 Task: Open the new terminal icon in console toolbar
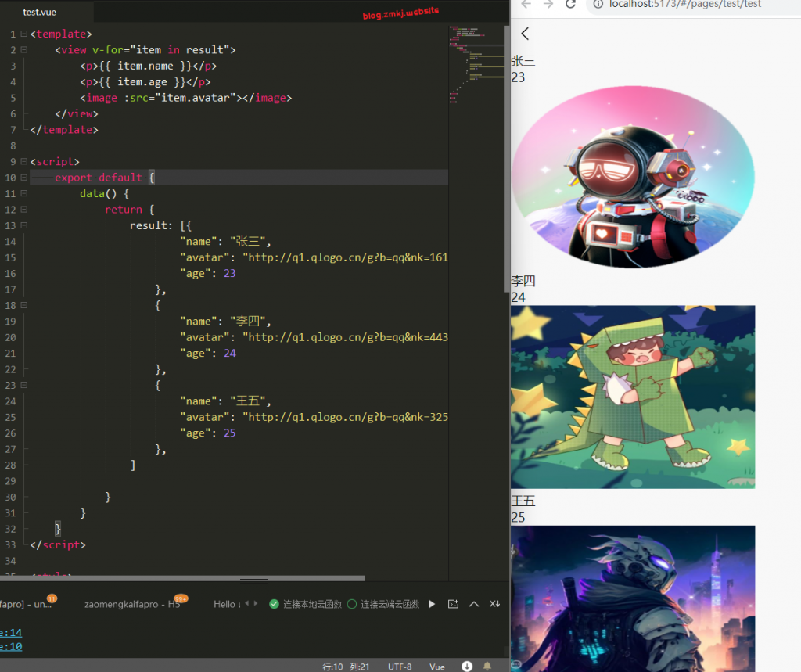pos(453,604)
